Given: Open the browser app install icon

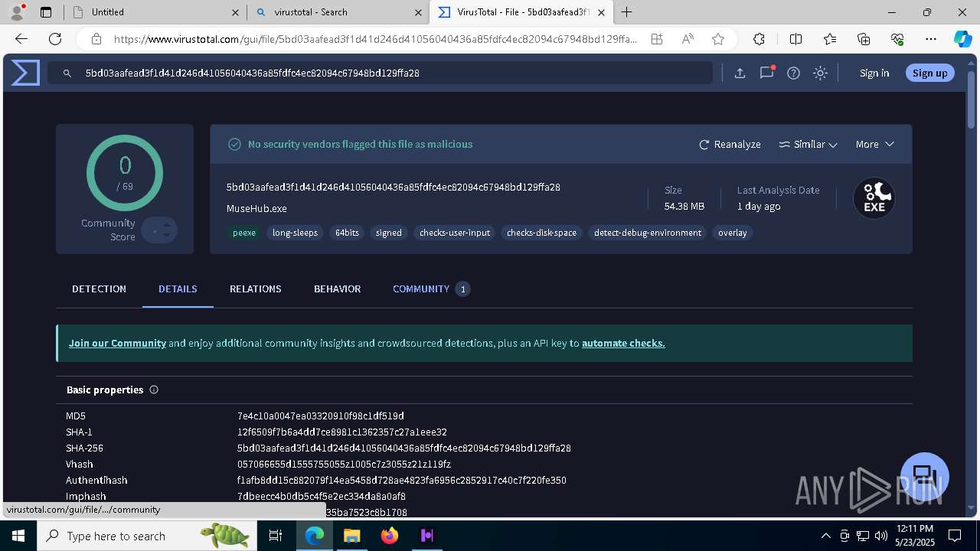Looking at the screenshot, I should tap(657, 39).
